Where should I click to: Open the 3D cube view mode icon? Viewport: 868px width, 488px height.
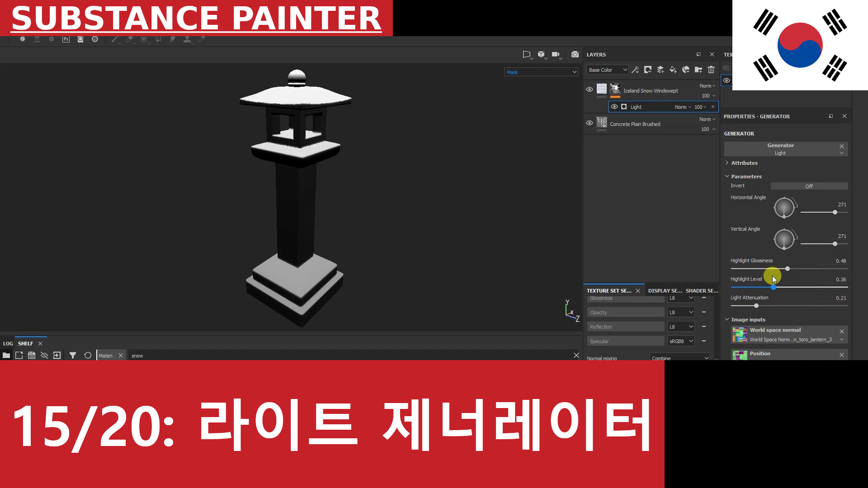(x=541, y=54)
